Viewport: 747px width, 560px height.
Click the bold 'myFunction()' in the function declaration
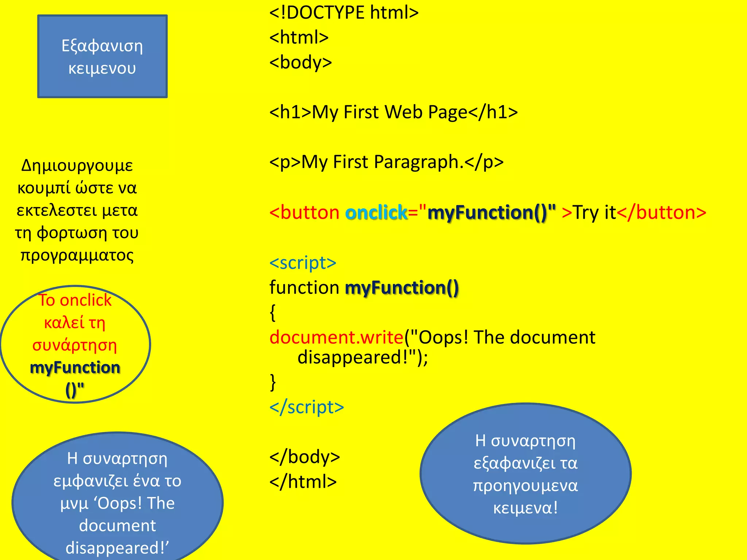coord(402,288)
